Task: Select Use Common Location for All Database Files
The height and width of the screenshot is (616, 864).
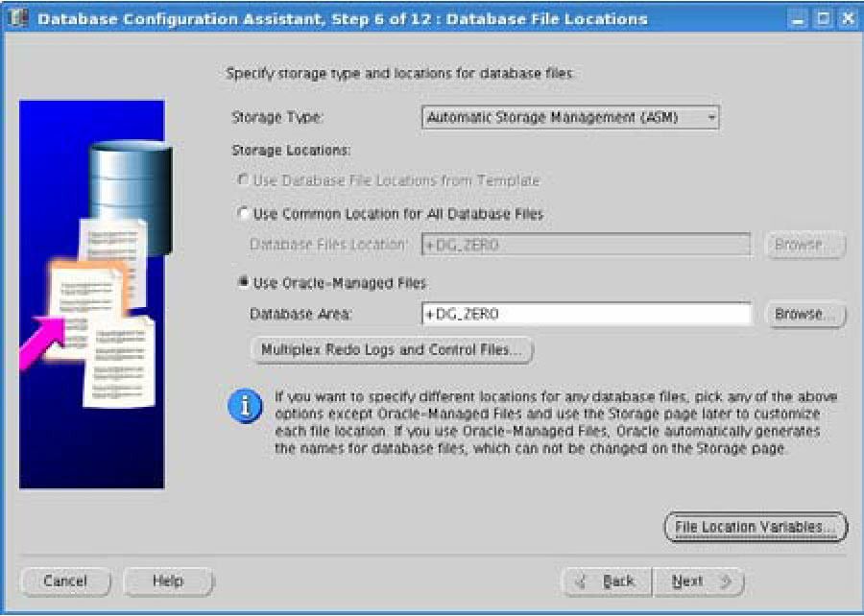Action: click(x=244, y=214)
